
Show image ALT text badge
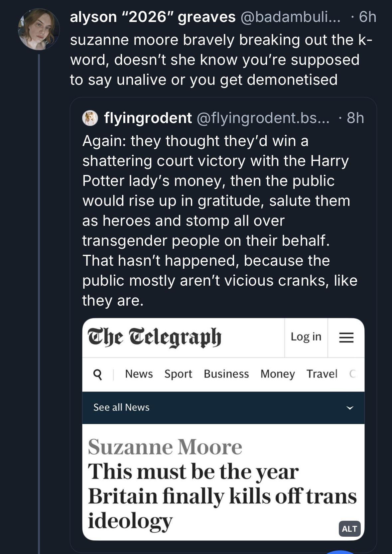tap(349, 528)
